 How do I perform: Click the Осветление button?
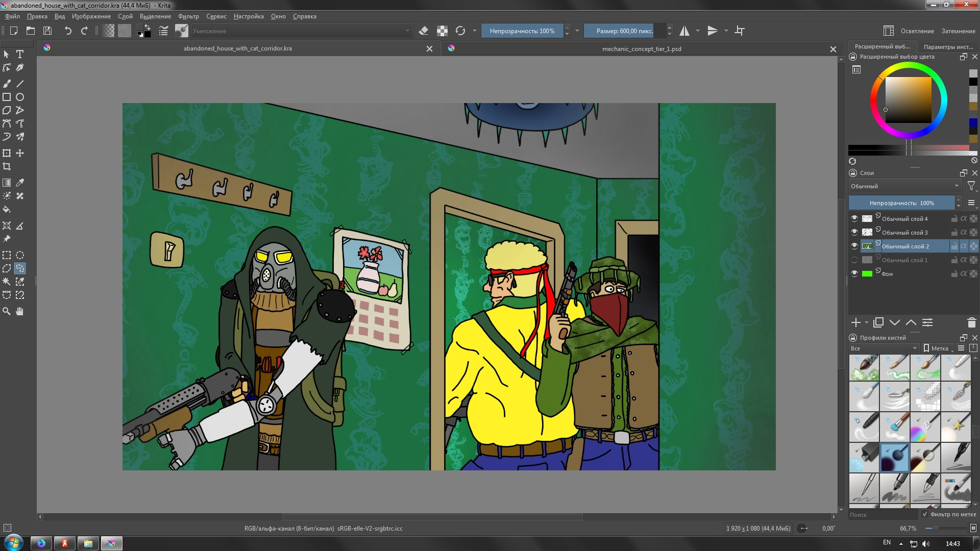tap(917, 31)
